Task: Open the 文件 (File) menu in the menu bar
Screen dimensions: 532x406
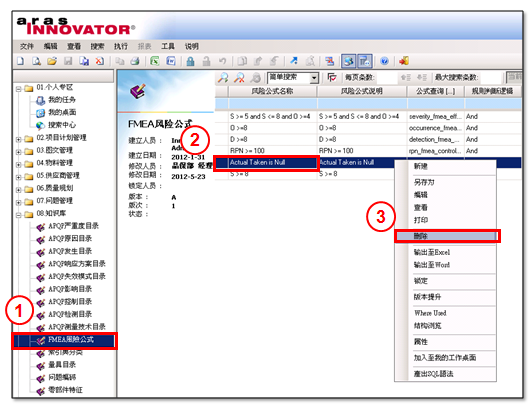Action: click(27, 46)
